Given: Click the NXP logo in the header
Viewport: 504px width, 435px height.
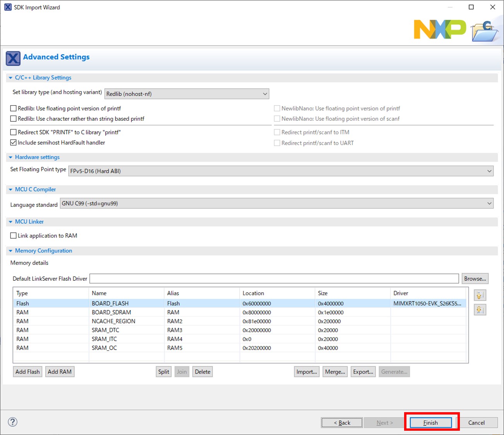Looking at the screenshot, I should pos(440,29).
